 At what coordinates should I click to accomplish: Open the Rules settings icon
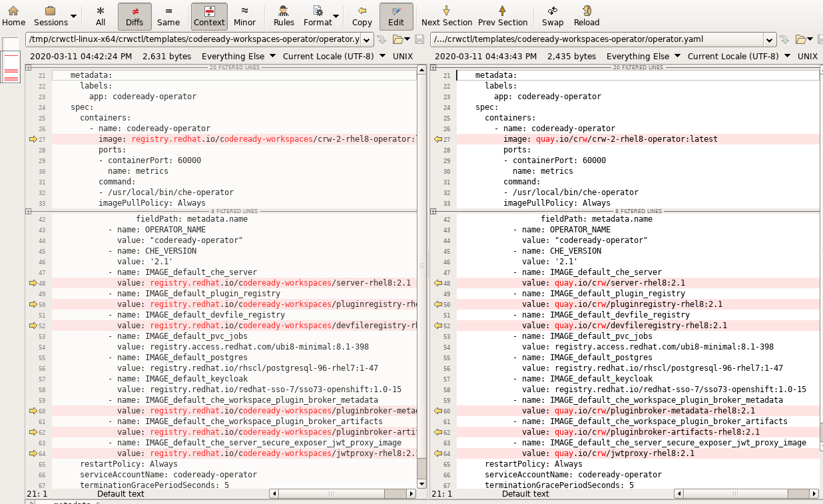tap(284, 16)
